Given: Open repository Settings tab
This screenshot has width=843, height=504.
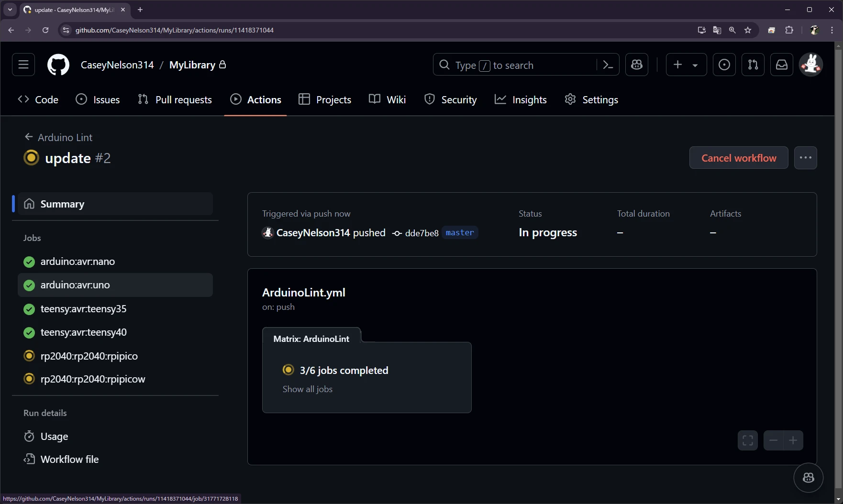Looking at the screenshot, I should tap(591, 99).
